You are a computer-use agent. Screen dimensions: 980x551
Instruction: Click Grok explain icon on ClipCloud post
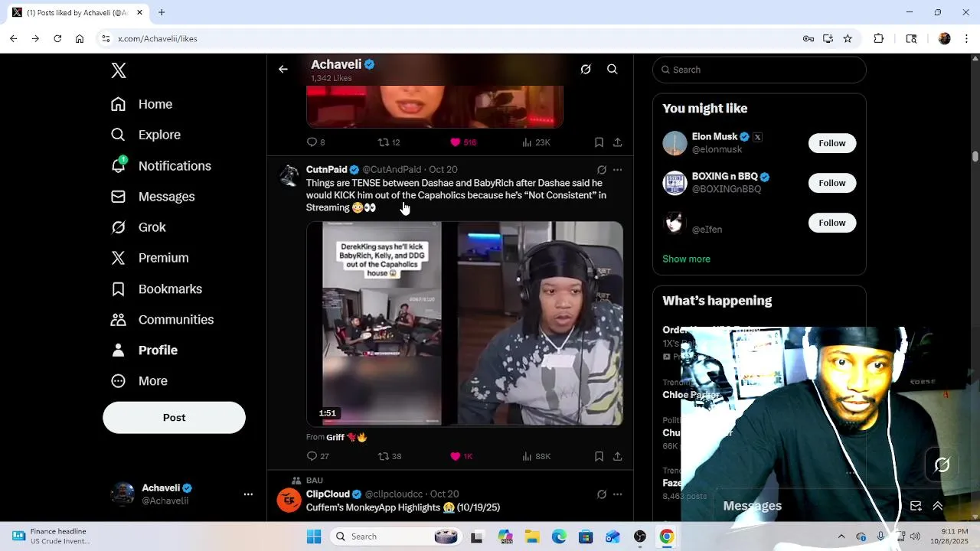click(602, 494)
